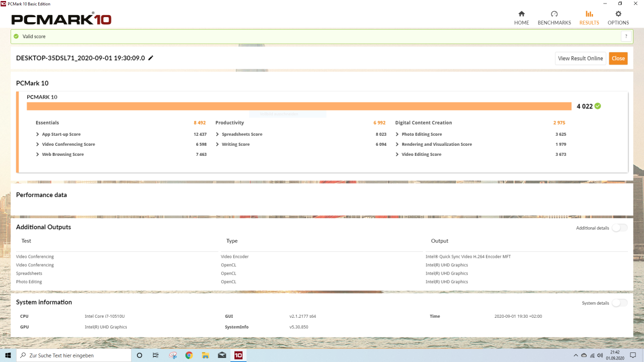Image resolution: width=644 pixels, height=362 pixels.
Task: Open Task View on the taskbar
Action: [155, 355]
